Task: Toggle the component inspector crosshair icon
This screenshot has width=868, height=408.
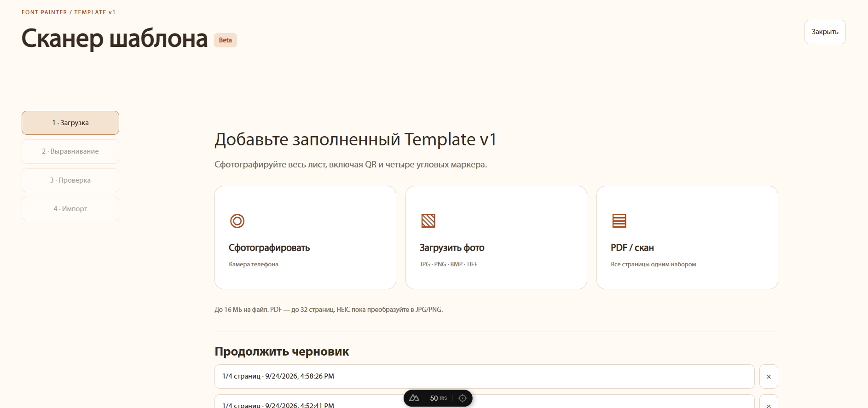Action: (x=463, y=398)
